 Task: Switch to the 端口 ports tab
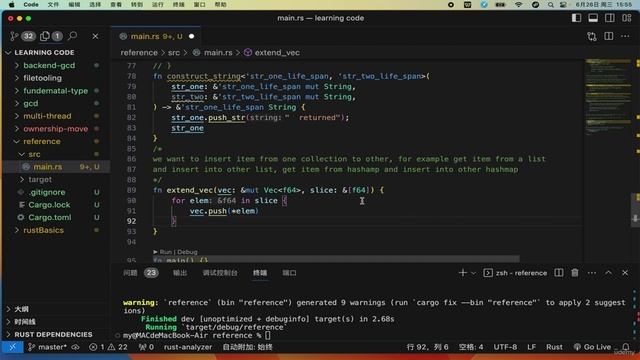coord(289,273)
